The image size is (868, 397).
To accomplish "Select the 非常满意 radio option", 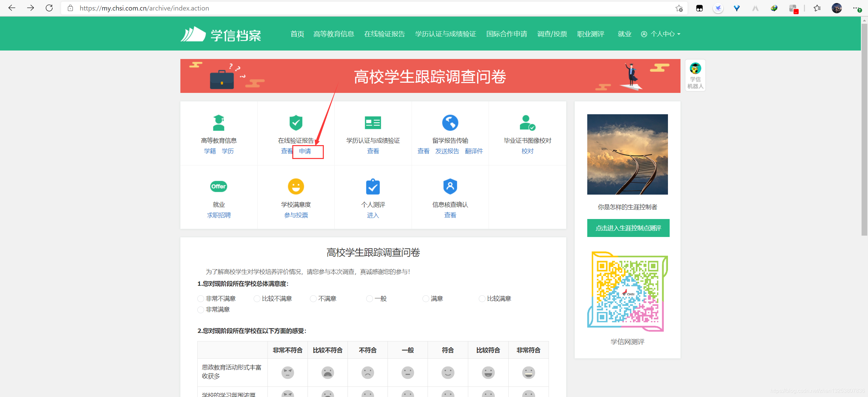I will [200, 310].
